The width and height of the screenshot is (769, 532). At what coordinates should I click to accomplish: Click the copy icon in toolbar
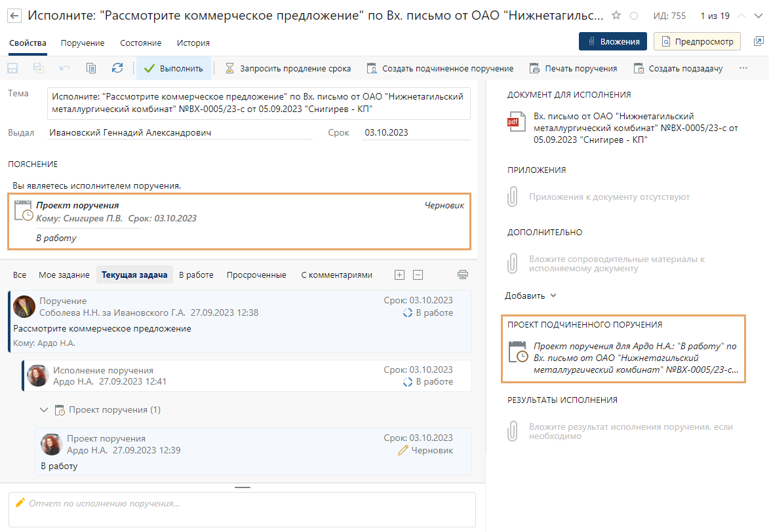pos(91,68)
